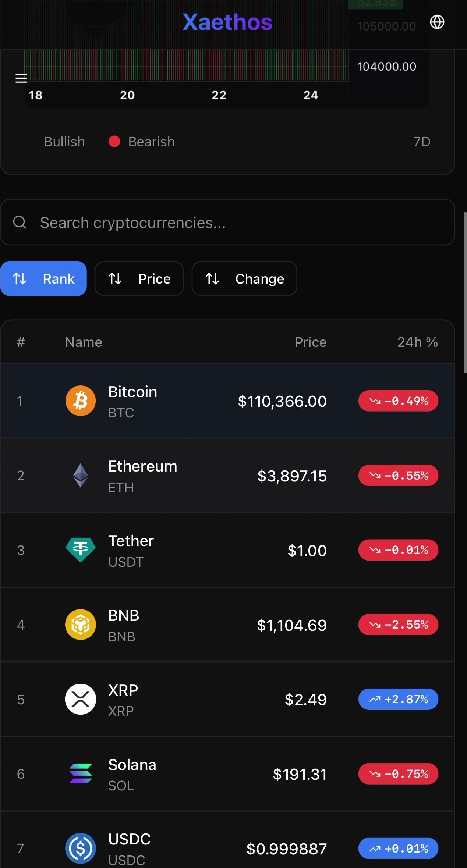Open the 7D timeframe selector
This screenshot has width=467, height=868.
click(x=421, y=142)
